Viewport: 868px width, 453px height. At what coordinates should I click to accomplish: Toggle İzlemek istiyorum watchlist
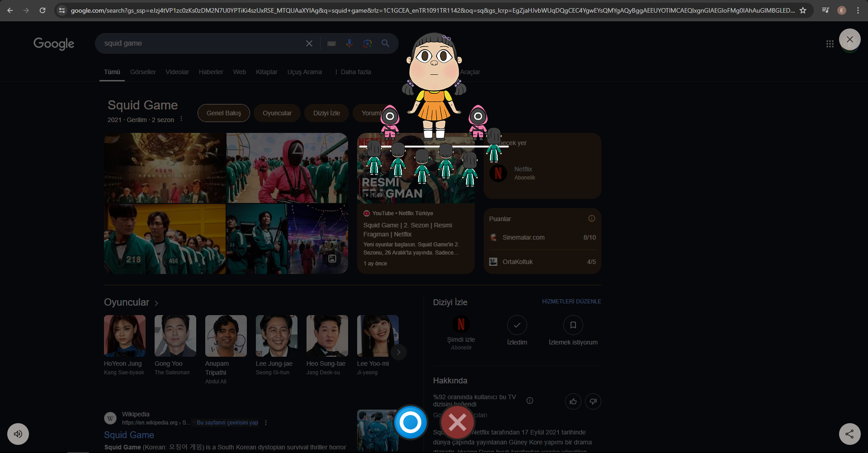coord(573,325)
